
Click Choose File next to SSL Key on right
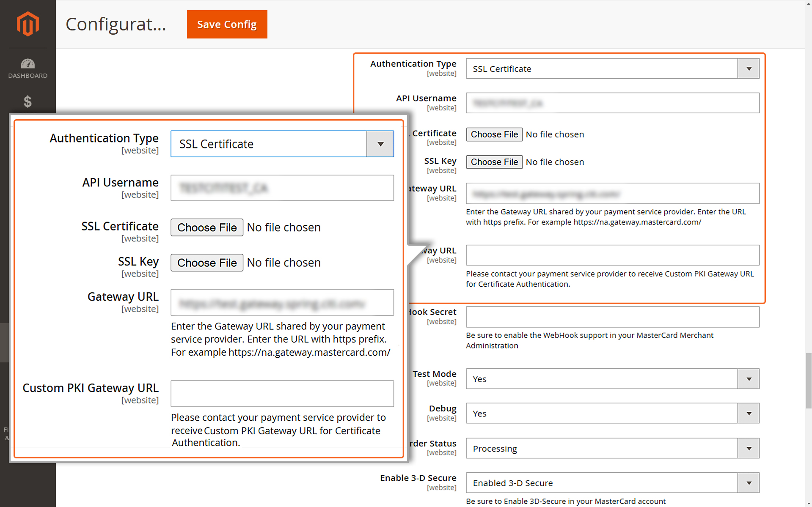click(x=494, y=162)
